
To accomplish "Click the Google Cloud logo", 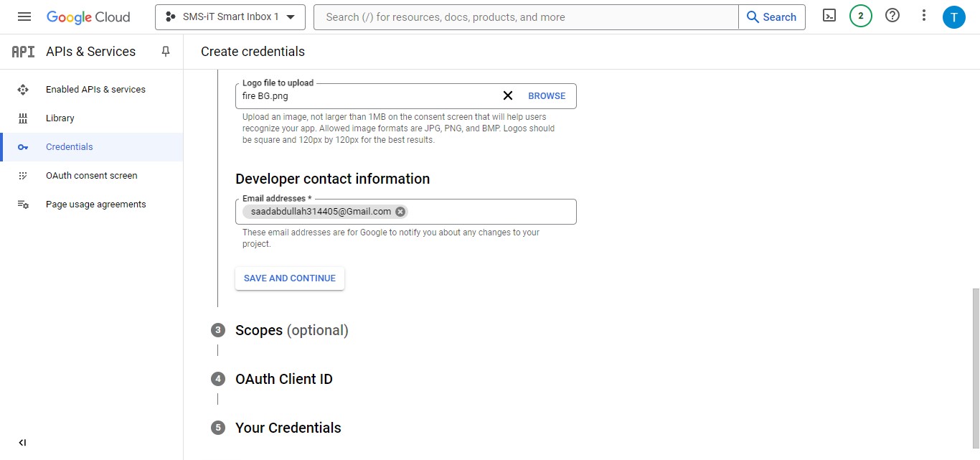I will click(88, 17).
